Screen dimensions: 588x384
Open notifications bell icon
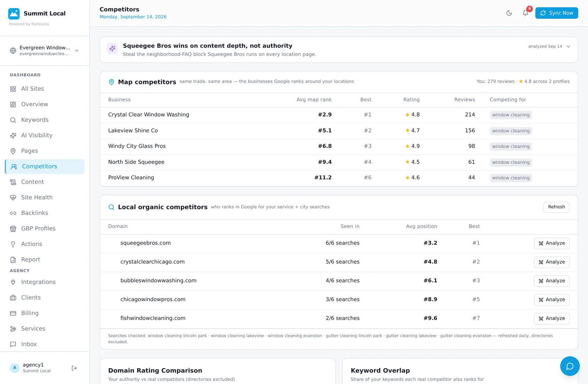click(526, 13)
